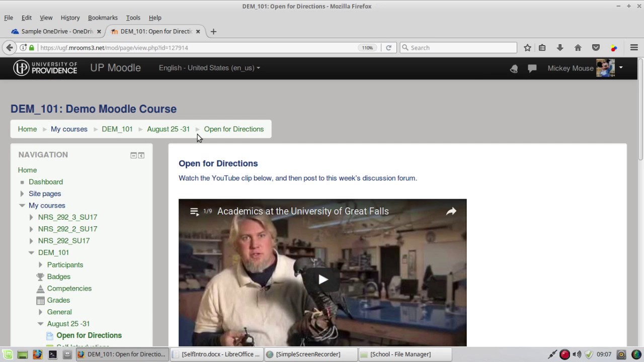
Task: Go to Dashboard in navigation
Action: tap(46, 182)
